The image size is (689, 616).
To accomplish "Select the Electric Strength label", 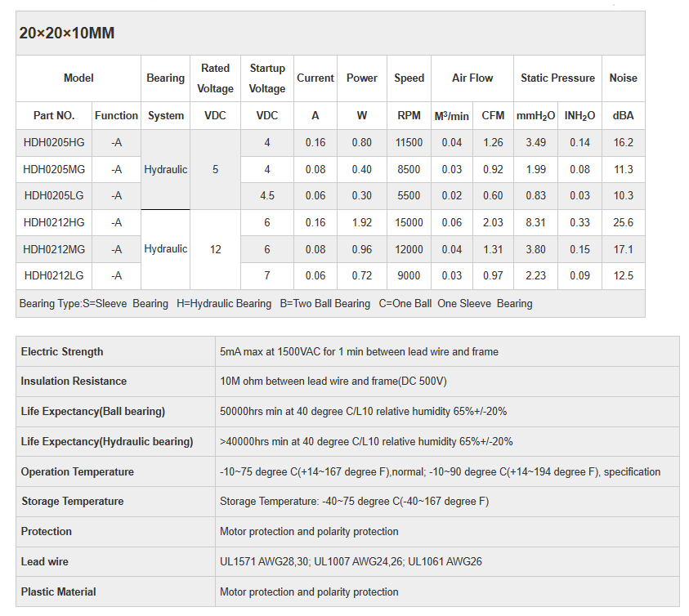I will [x=62, y=352].
